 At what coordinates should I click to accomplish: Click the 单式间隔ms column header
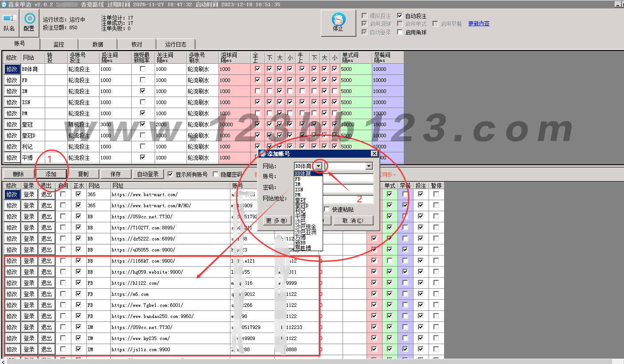[356, 58]
